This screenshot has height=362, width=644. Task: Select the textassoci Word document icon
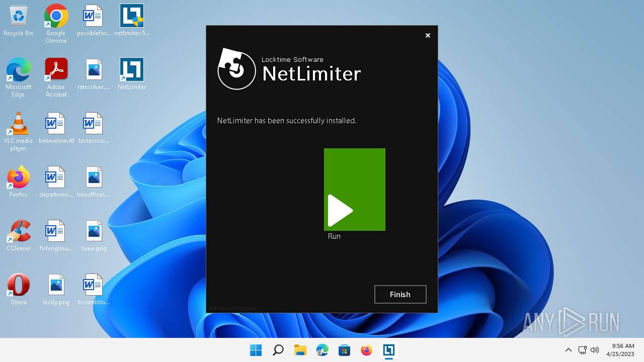click(x=94, y=129)
